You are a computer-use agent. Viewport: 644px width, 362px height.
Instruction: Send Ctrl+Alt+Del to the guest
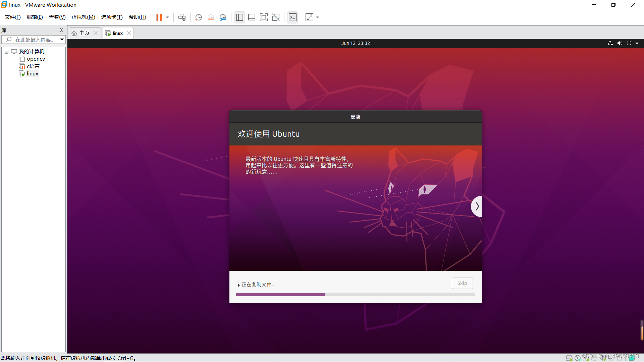[181, 17]
